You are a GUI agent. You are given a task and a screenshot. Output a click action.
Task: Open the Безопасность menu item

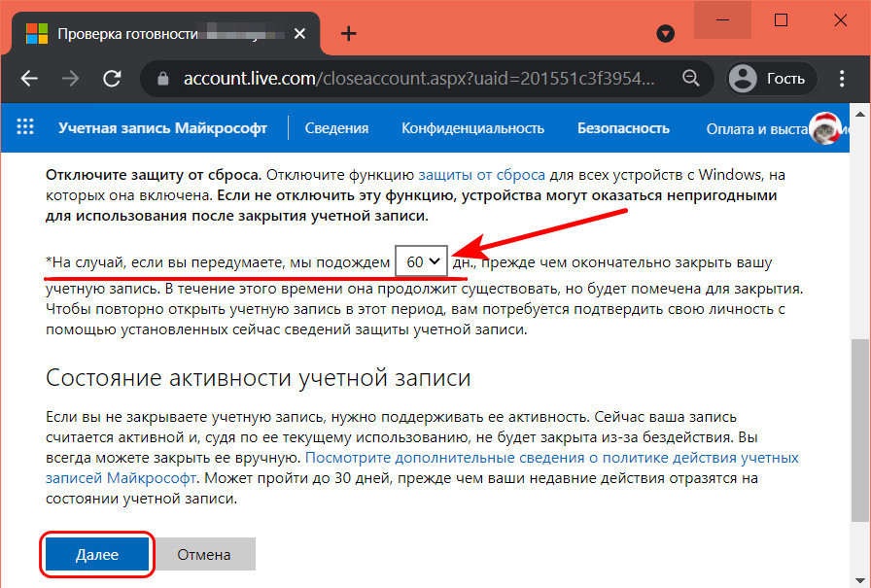pos(623,128)
